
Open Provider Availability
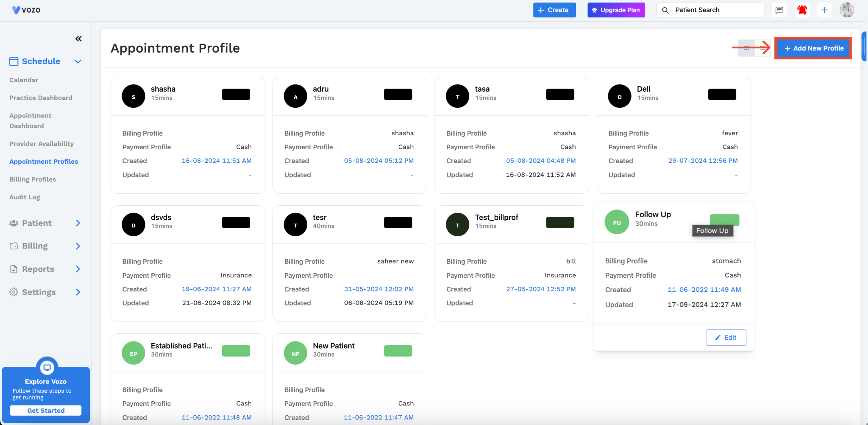42,143
